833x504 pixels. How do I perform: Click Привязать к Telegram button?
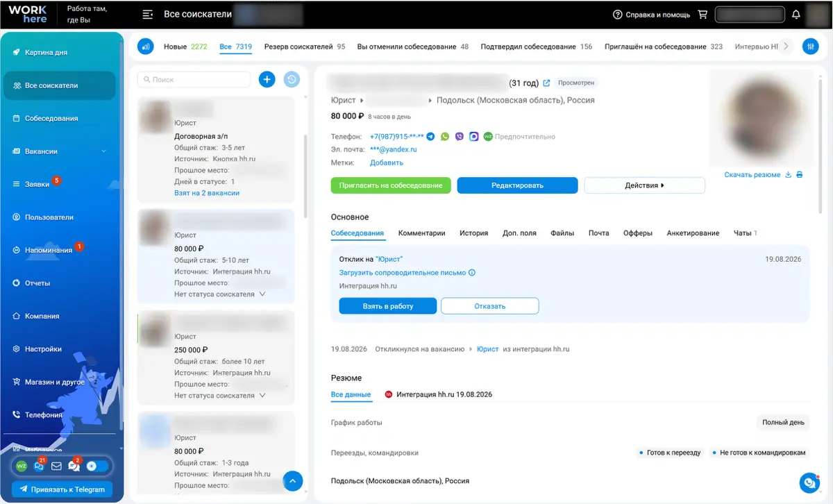click(x=62, y=489)
